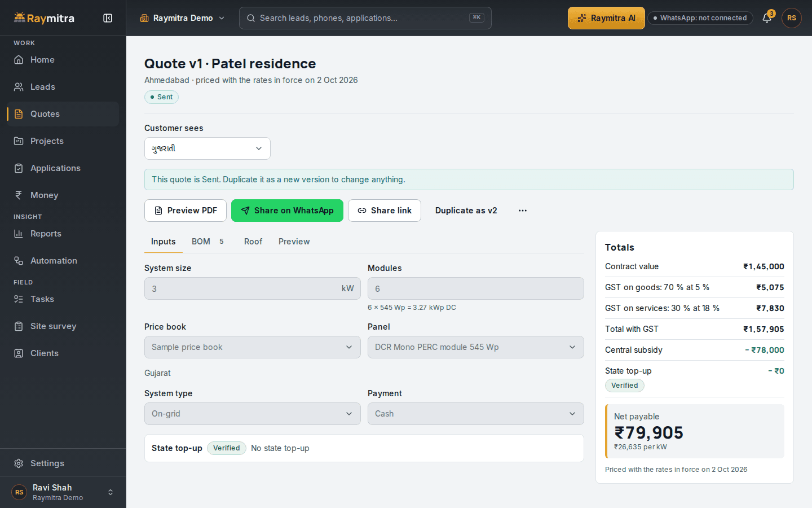This screenshot has height=508, width=812.
Task: Click the Modules count field
Action: point(476,288)
